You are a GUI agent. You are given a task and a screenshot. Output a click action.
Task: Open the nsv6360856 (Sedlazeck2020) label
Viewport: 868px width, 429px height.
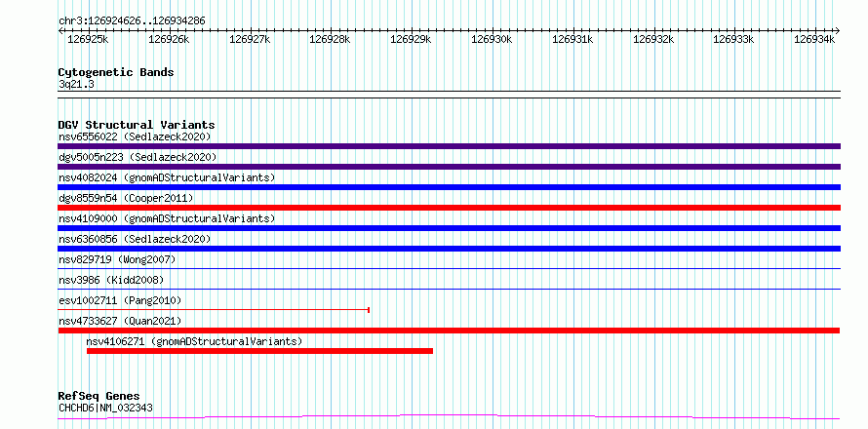pos(135,239)
